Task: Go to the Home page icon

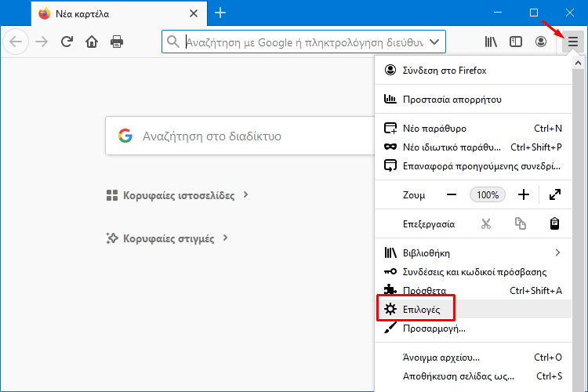Action: pyautogui.click(x=92, y=42)
